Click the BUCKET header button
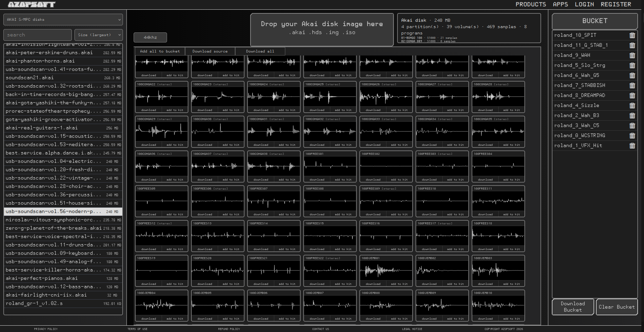This screenshot has width=644, height=332. coord(595,21)
